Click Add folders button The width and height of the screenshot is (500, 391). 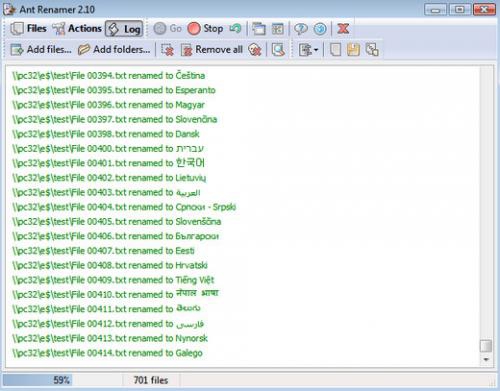[114, 50]
